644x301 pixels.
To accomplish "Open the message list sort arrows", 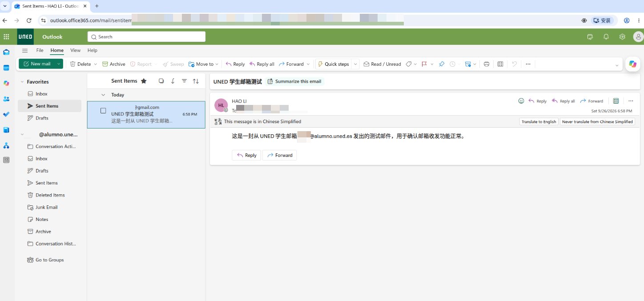I will point(196,81).
